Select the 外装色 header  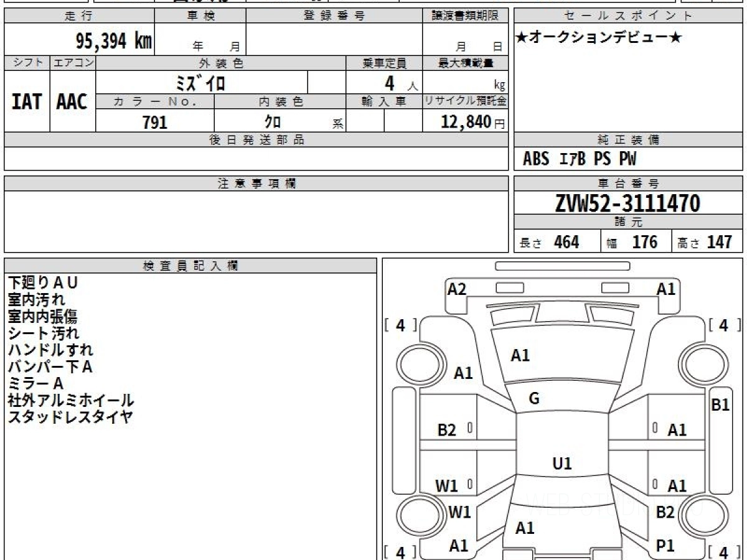[221, 63]
